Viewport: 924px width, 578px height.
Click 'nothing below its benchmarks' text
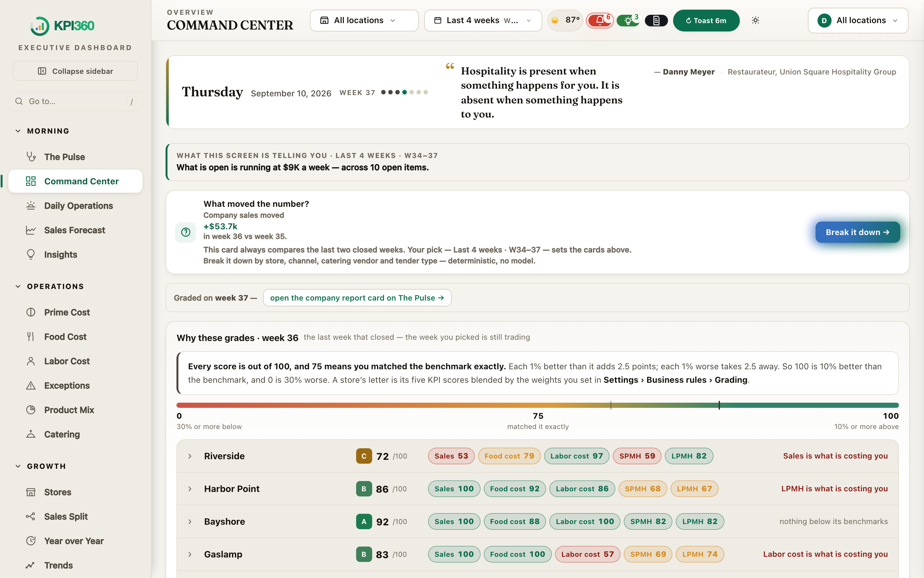pyautogui.click(x=834, y=521)
